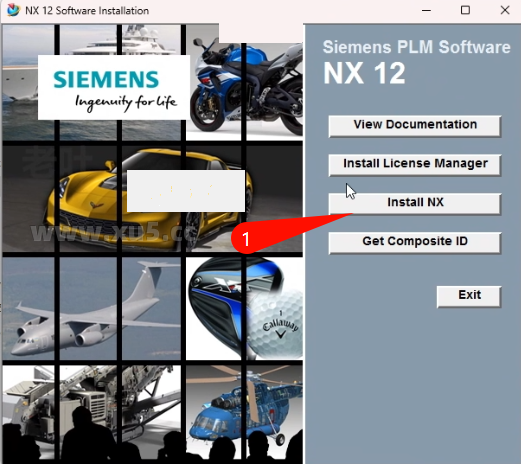Maximize the NX 12 installation window
The height and width of the screenshot is (464, 521).
pyautogui.click(x=465, y=10)
